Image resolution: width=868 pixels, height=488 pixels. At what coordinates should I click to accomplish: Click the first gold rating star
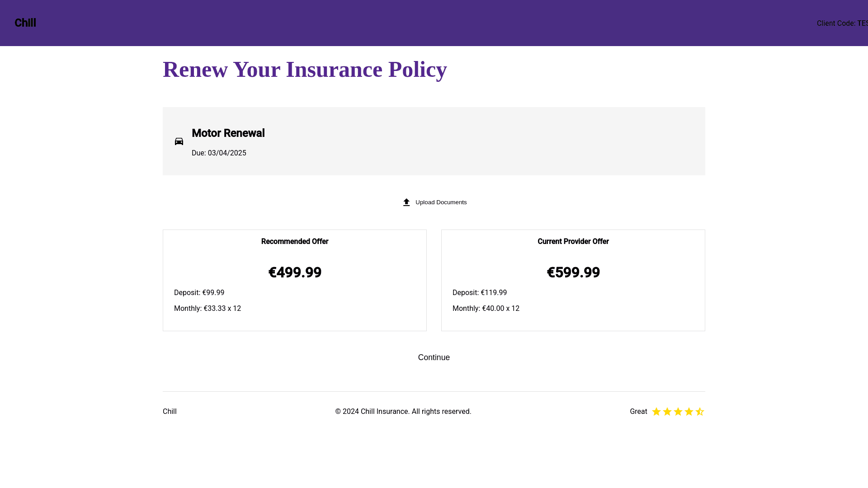[656, 412]
